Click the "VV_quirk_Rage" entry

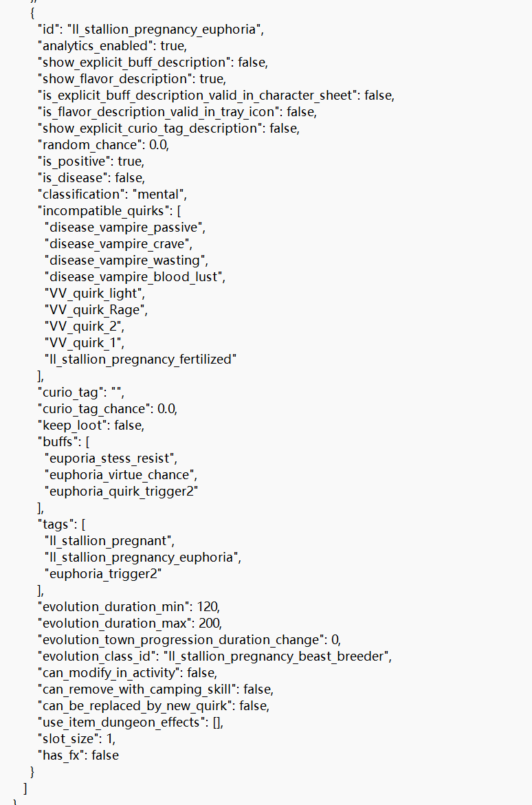(x=94, y=309)
